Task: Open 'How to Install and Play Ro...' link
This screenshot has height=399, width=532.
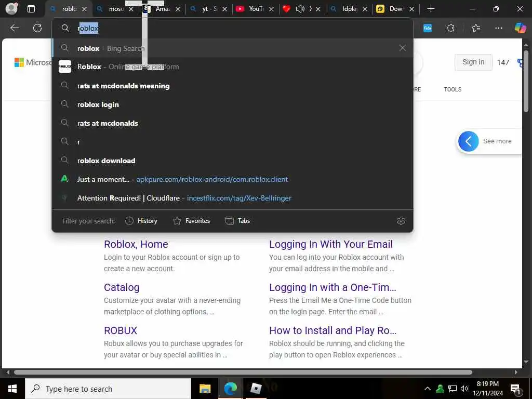Action: 332,330
